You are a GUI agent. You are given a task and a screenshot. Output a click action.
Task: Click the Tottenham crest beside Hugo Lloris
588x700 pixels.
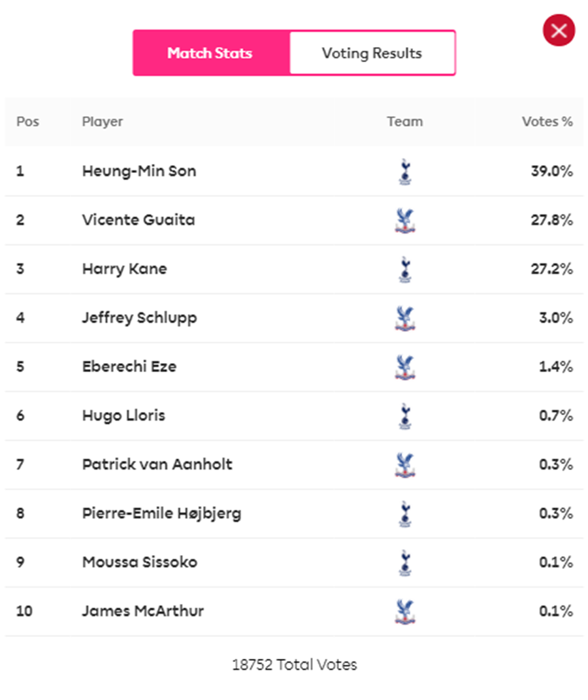pos(405,416)
